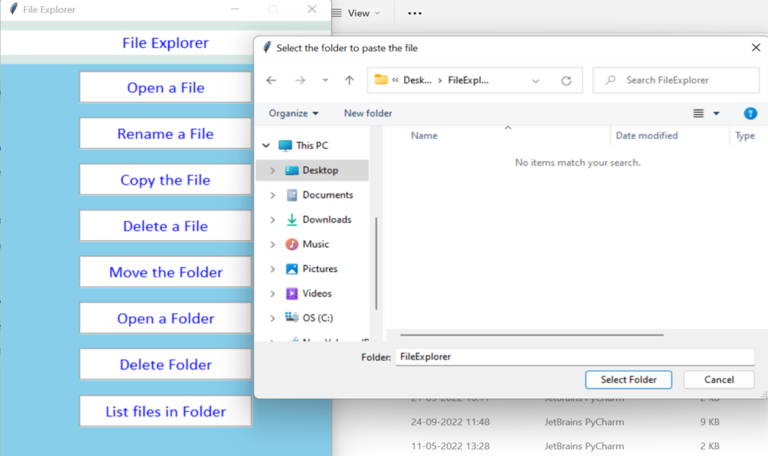The height and width of the screenshot is (456, 768).
Task: Click the folder icon in address bar
Action: pos(381,79)
